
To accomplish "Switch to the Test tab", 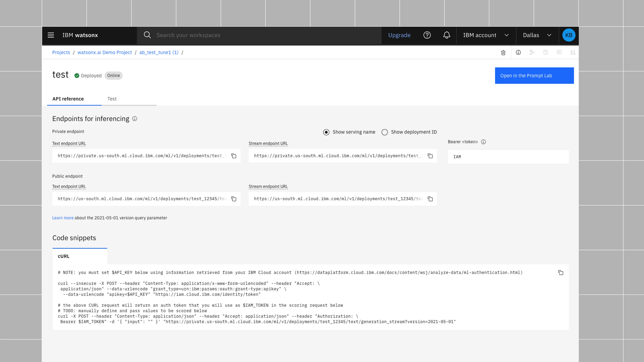I will (x=112, y=99).
